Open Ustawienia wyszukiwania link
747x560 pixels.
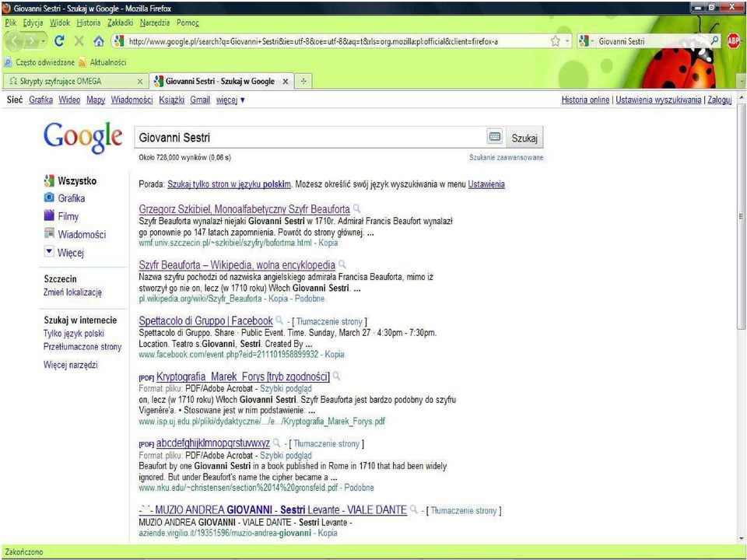pos(658,100)
